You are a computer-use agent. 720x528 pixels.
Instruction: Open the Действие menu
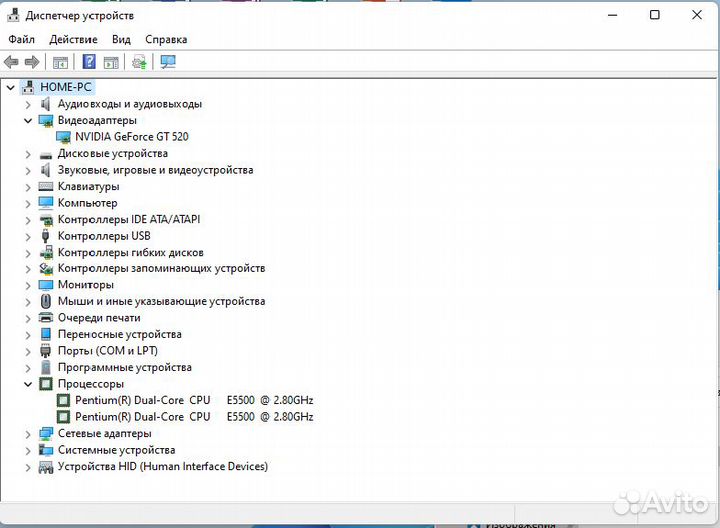tap(73, 39)
